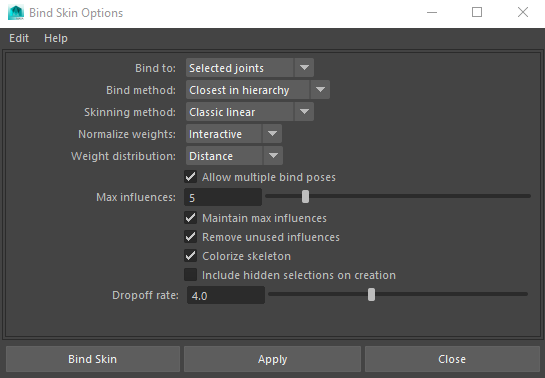Disable Remove unused influences
545x378 pixels.
pyautogui.click(x=190, y=237)
